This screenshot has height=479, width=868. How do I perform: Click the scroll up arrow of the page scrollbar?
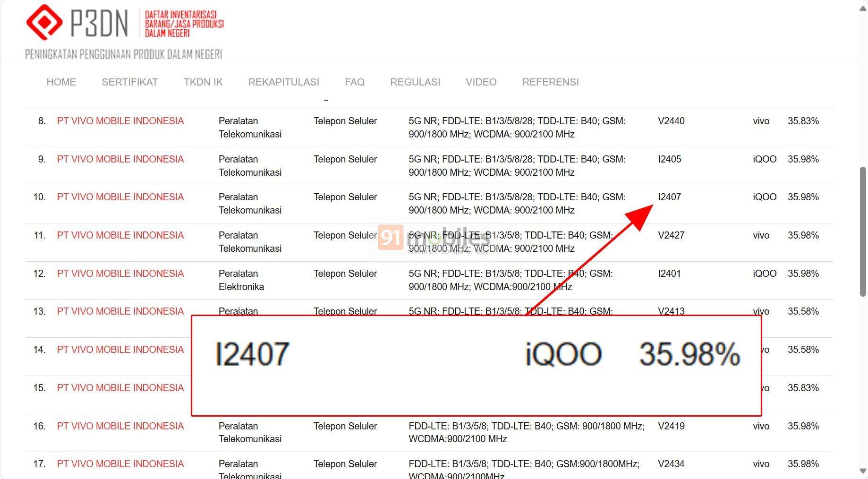(x=863, y=9)
